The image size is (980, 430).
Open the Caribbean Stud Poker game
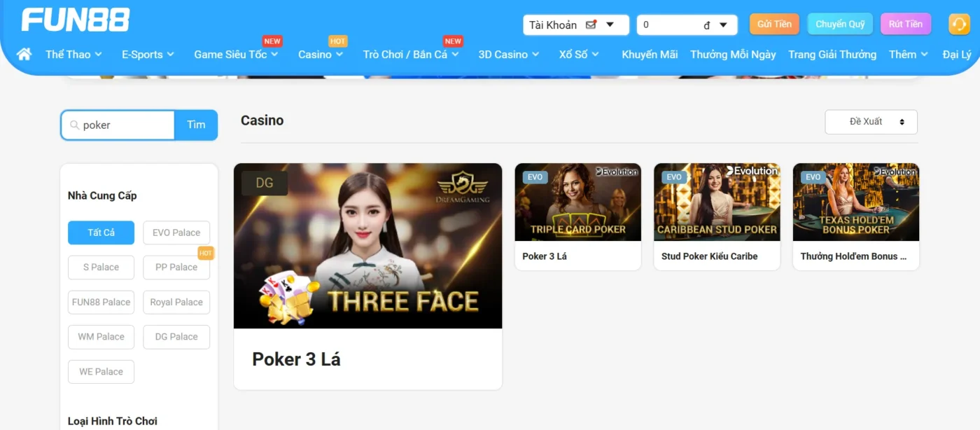click(x=717, y=202)
